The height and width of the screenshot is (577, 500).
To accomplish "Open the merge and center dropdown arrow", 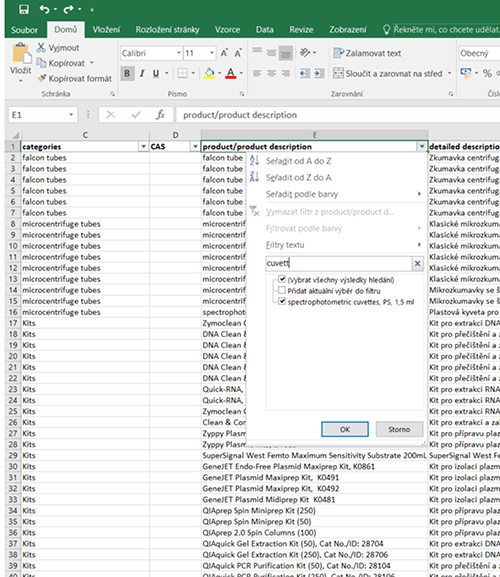I will coord(449,73).
